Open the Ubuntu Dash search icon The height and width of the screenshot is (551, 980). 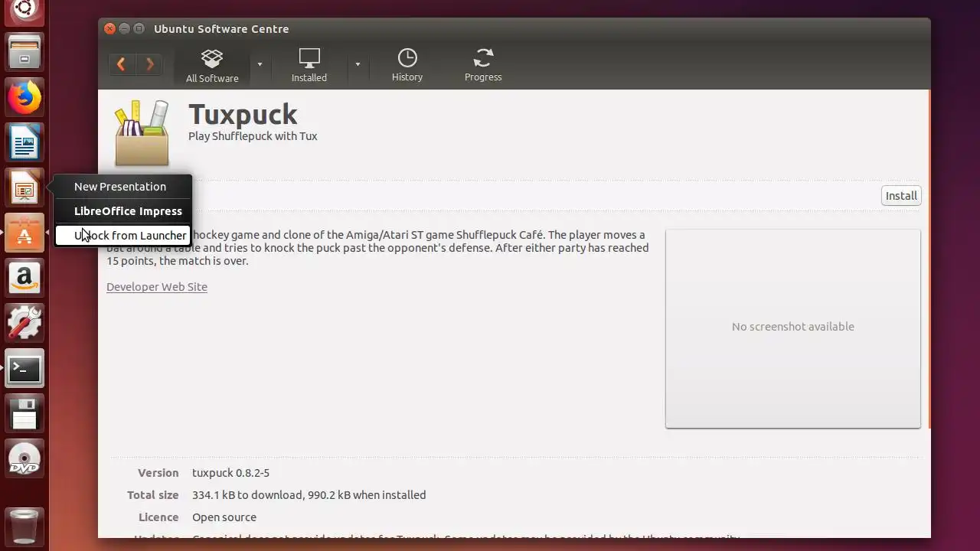[x=24, y=9]
